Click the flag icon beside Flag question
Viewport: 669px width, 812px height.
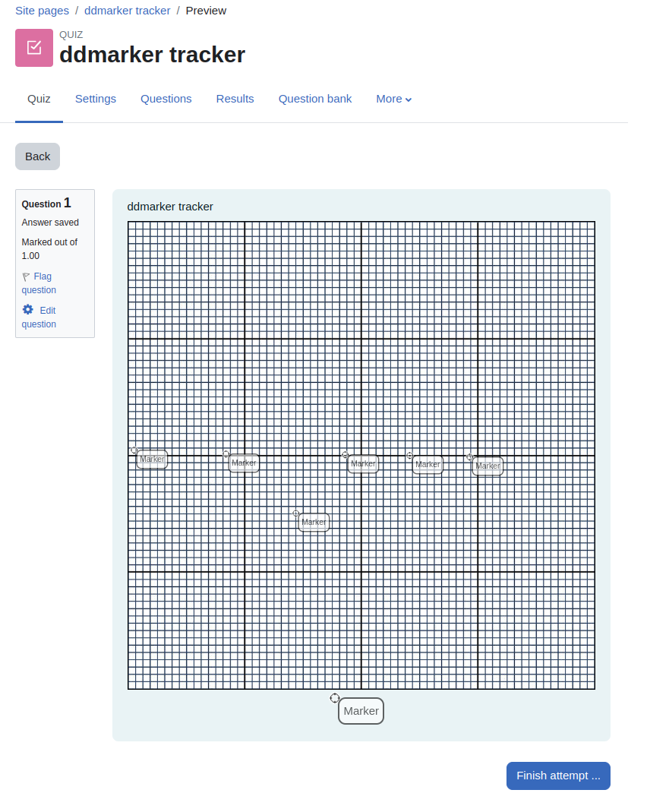click(26, 277)
